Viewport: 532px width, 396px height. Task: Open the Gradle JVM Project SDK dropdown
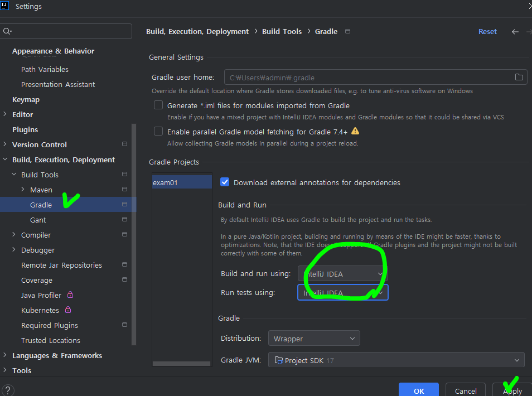click(x=396, y=360)
